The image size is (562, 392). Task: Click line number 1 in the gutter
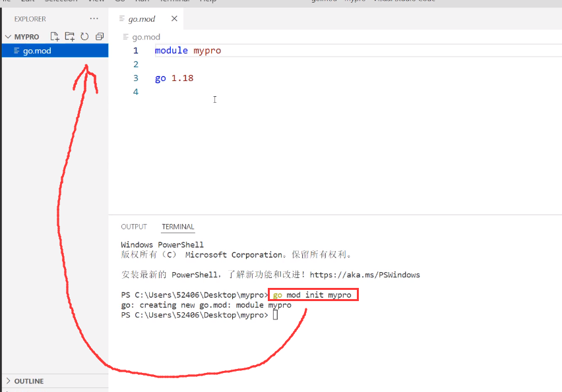(135, 51)
